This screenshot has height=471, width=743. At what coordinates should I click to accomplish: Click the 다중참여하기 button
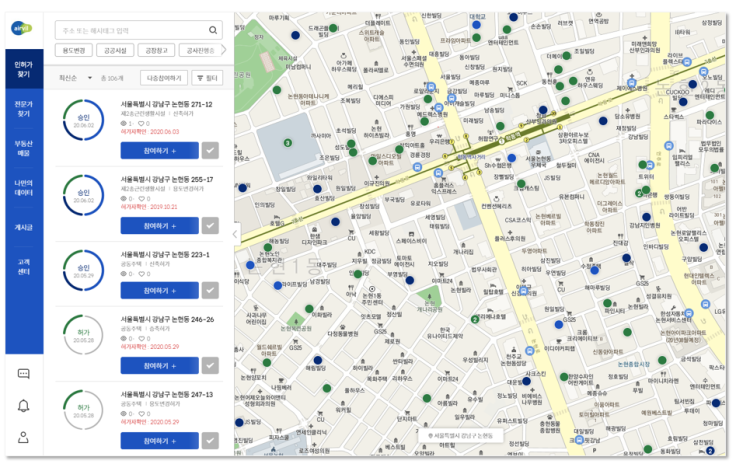point(164,78)
